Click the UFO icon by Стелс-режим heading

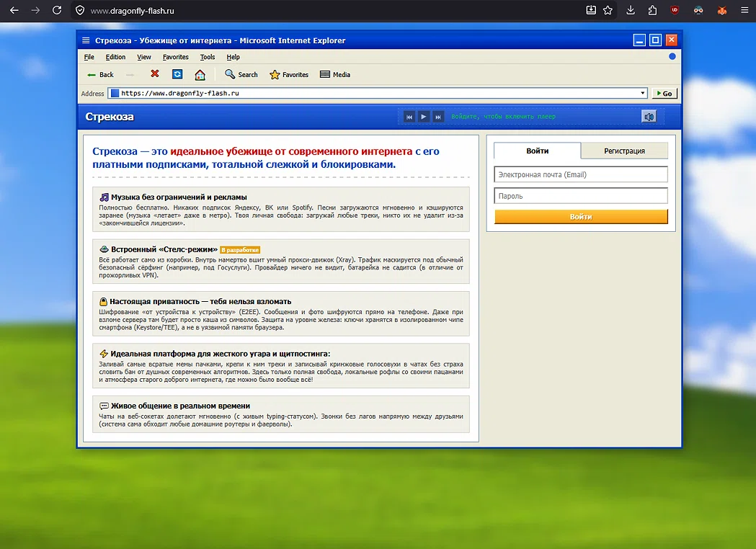104,249
